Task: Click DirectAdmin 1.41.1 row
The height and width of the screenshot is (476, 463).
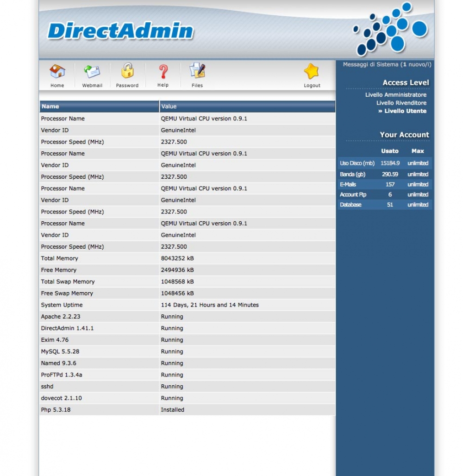Action: coord(188,328)
